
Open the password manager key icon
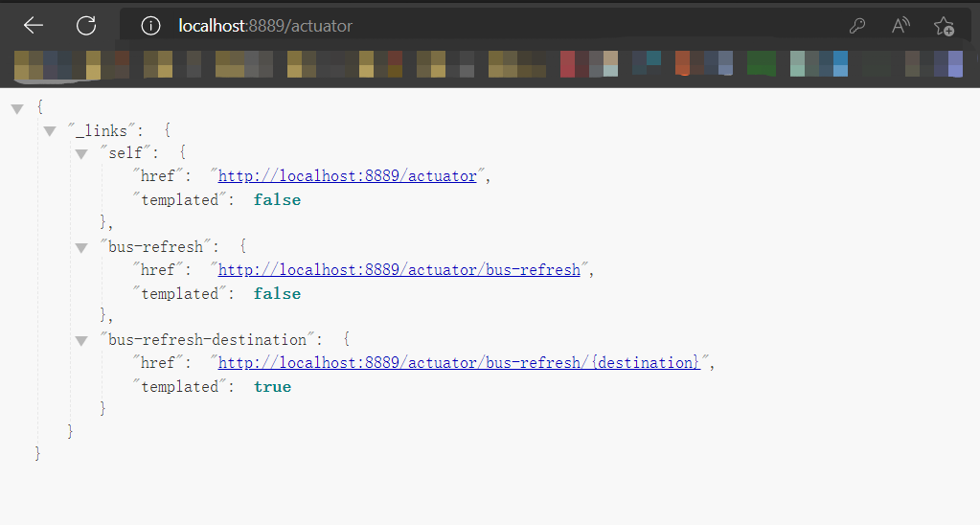[857, 26]
